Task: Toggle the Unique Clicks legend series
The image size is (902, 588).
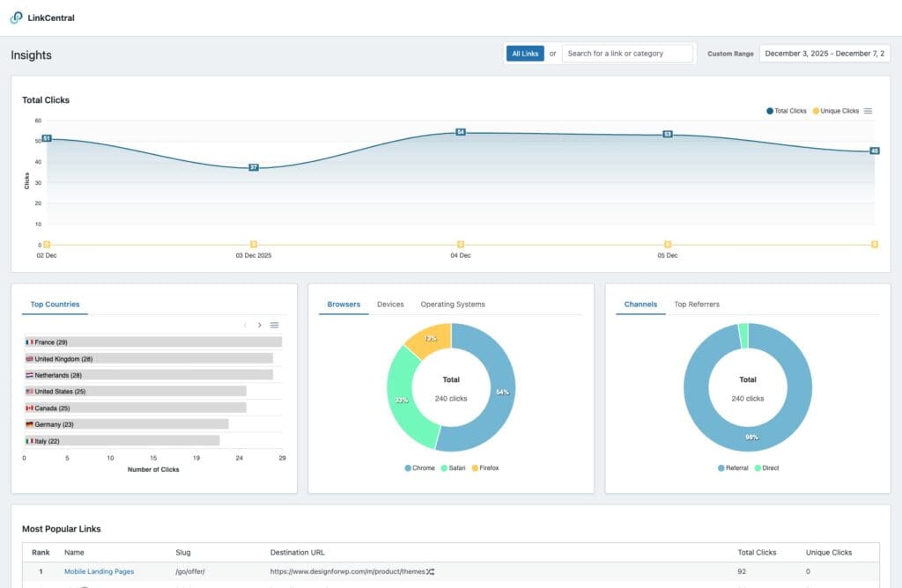Action: click(x=835, y=111)
